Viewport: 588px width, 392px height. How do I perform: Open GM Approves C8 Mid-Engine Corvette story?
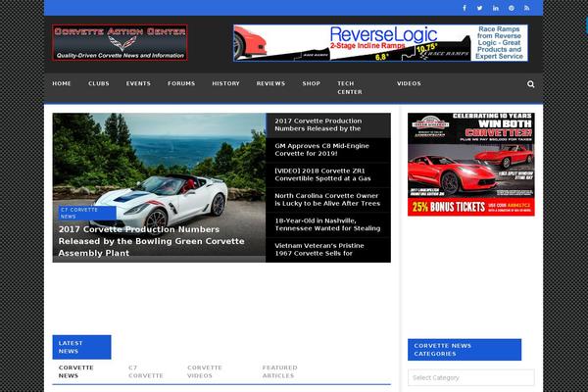click(x=328, y=150)
